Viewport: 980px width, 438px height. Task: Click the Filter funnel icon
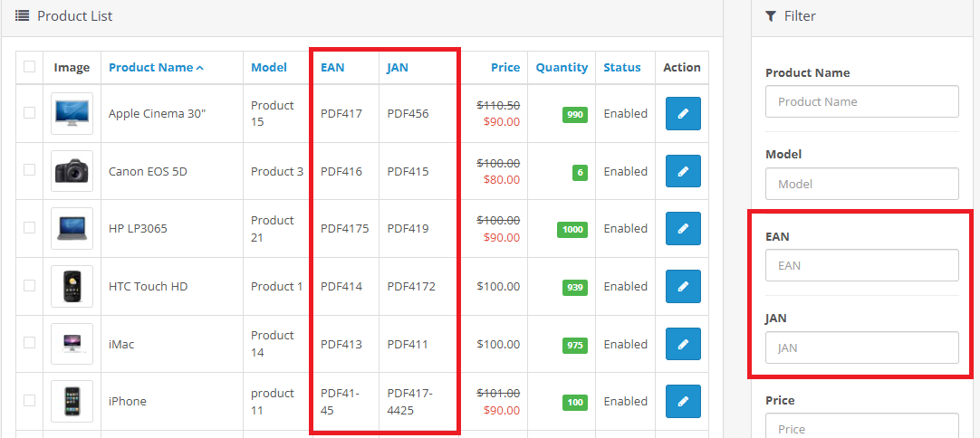click(771, 16)
